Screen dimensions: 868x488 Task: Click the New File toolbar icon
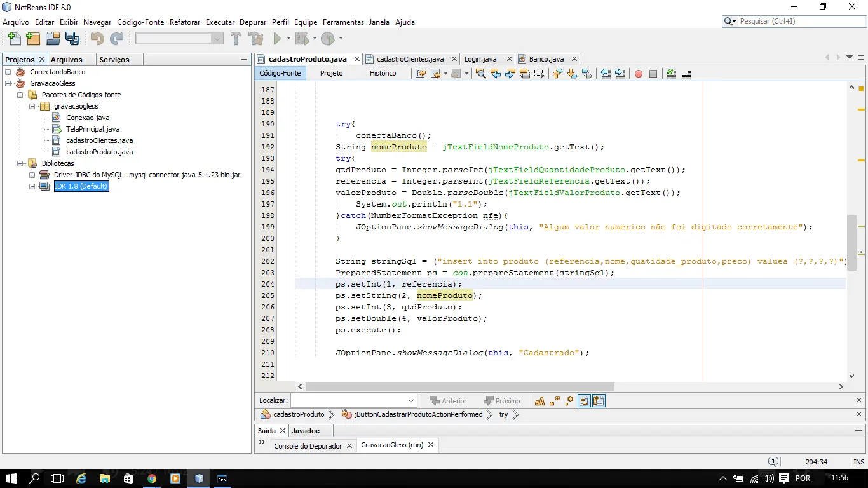14,39
